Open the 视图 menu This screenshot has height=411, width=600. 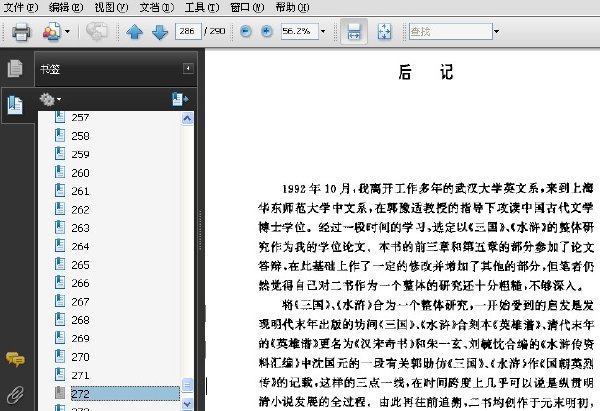(x=111, y=7)
